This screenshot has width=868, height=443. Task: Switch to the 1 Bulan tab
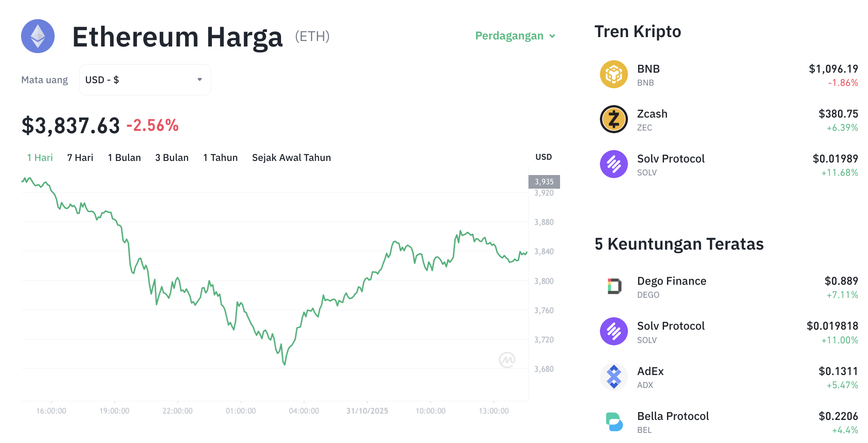click(124, 157)
